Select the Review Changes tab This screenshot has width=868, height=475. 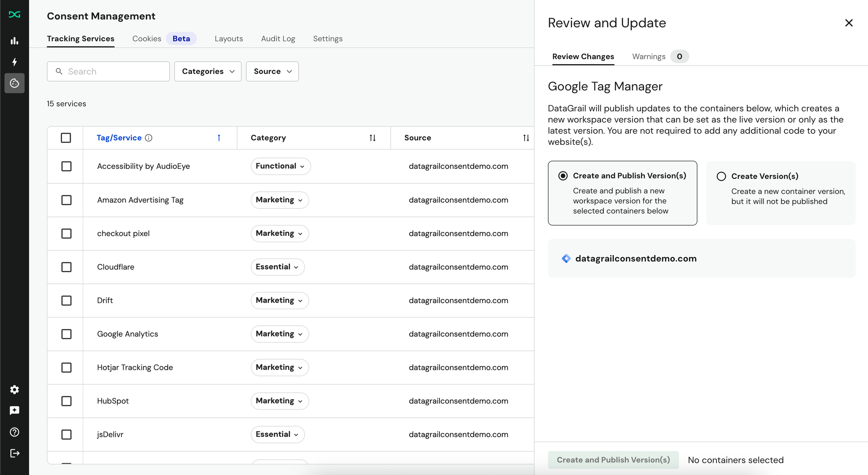coord(583,57)
